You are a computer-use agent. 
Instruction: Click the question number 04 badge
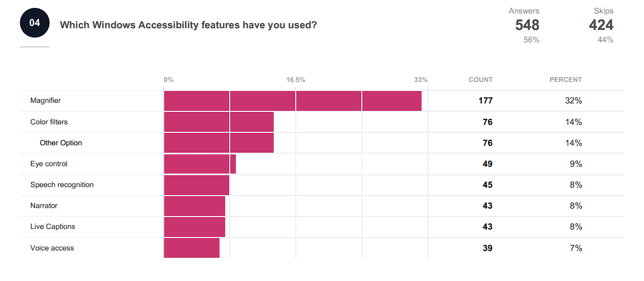point(34,23)
